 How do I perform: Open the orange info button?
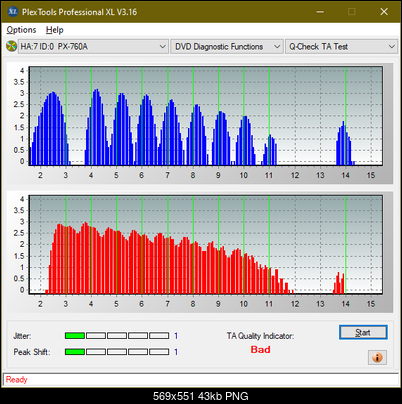click(x=377, y=357)
